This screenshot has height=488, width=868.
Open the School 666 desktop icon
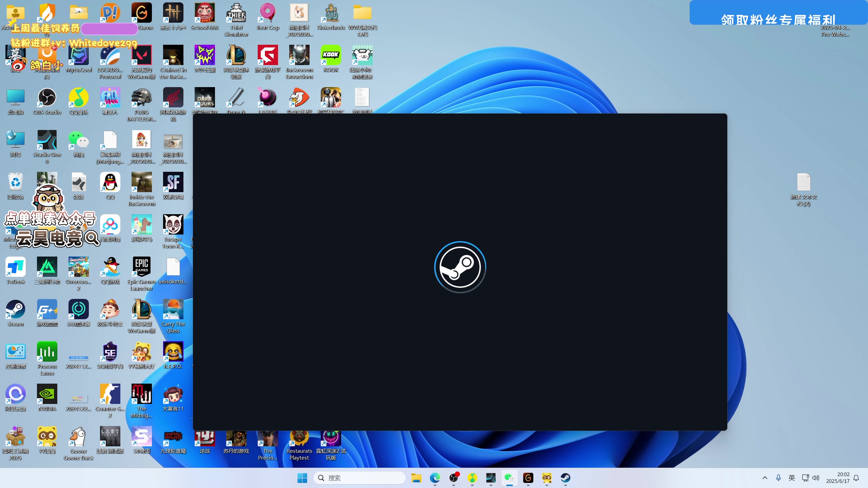(x=205, y=16)
